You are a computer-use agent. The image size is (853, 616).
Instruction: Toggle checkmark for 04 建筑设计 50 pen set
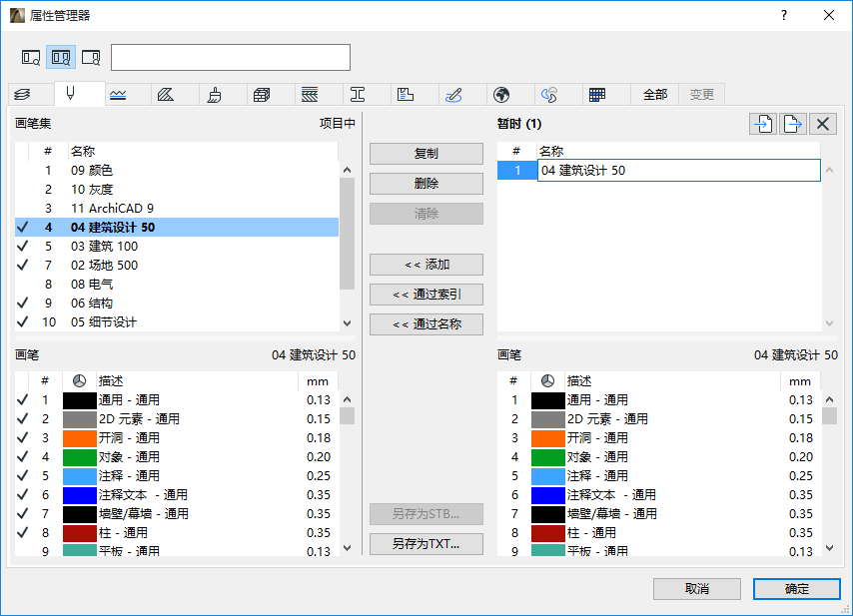click(22, 228)
